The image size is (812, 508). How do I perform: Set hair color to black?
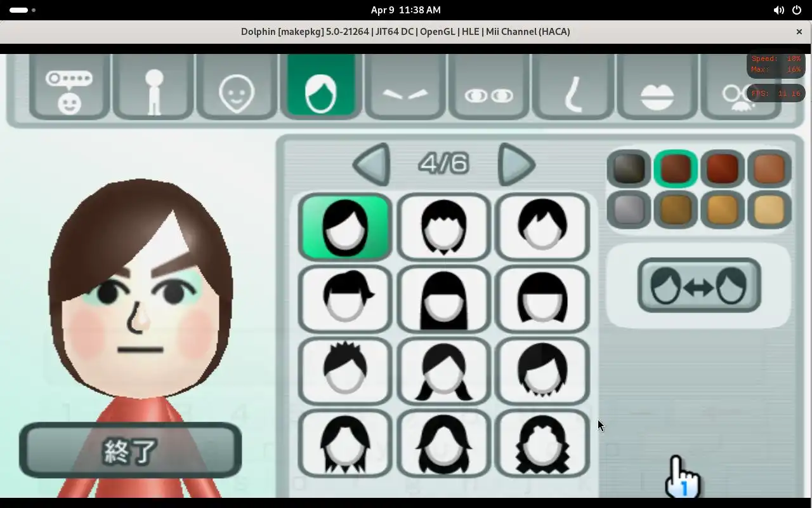(629, 168)
